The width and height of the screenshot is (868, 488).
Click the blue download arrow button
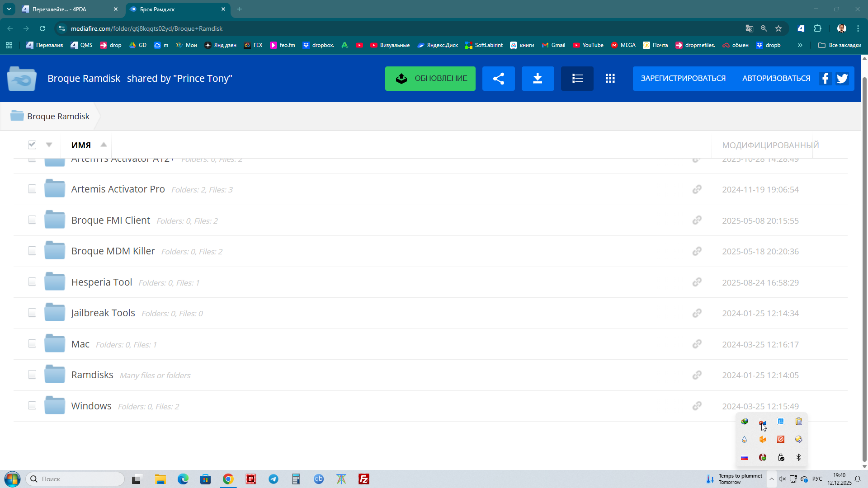pyautogui.click(x=538, y=79)
